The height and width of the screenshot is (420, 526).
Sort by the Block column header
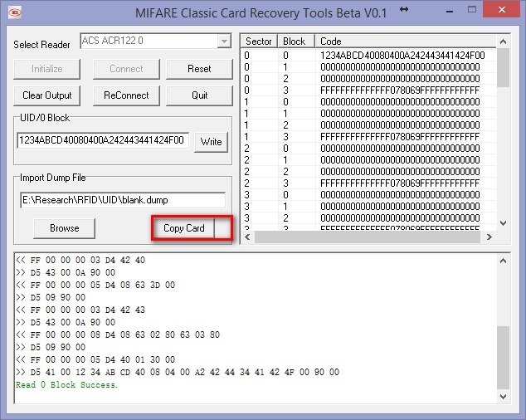(296, 42)
